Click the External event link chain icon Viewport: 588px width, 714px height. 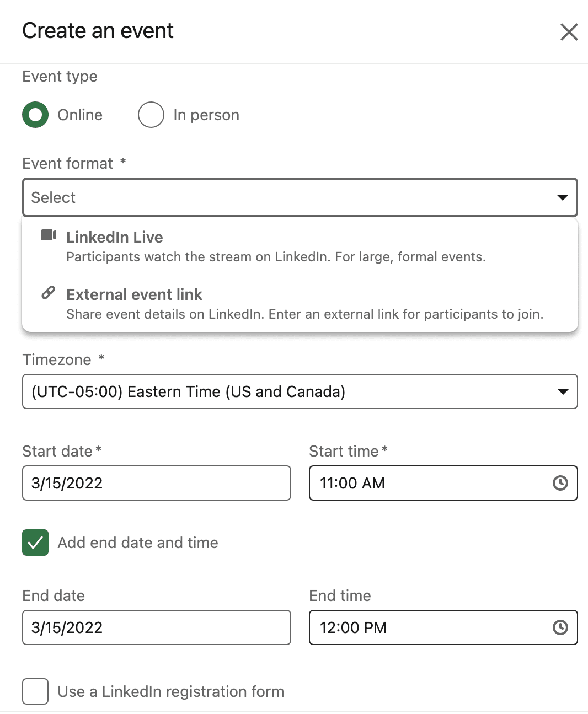[49, 293]
